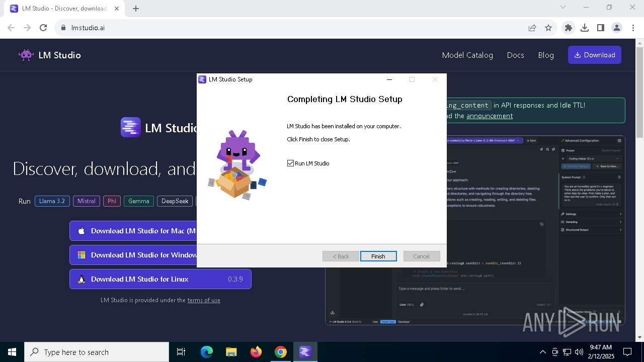Viewport: 644px width, 362px height.
Task: Click LM Studio site name in header
Action: (x=60, y=55)
